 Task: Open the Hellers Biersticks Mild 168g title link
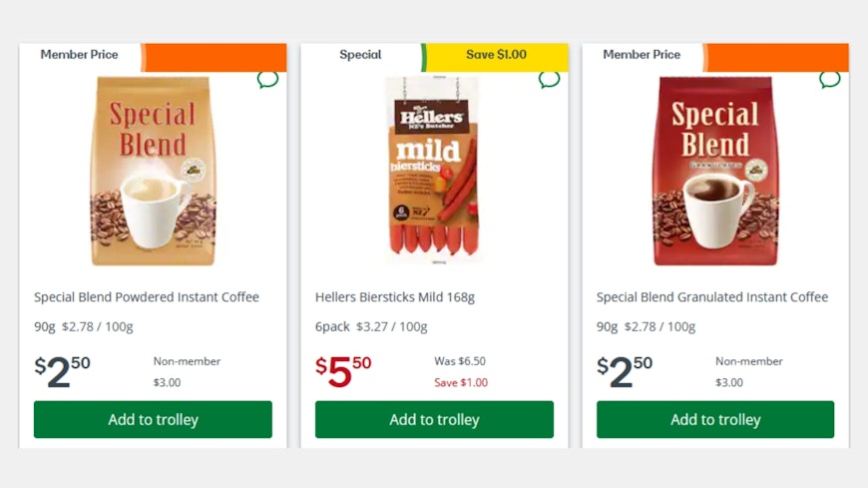pos(395,297)
